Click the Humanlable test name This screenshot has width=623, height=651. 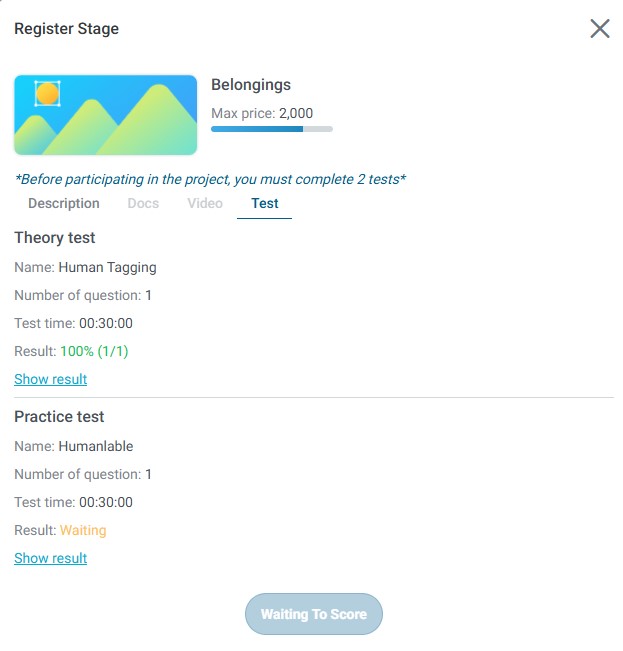(x=95, y=446)
